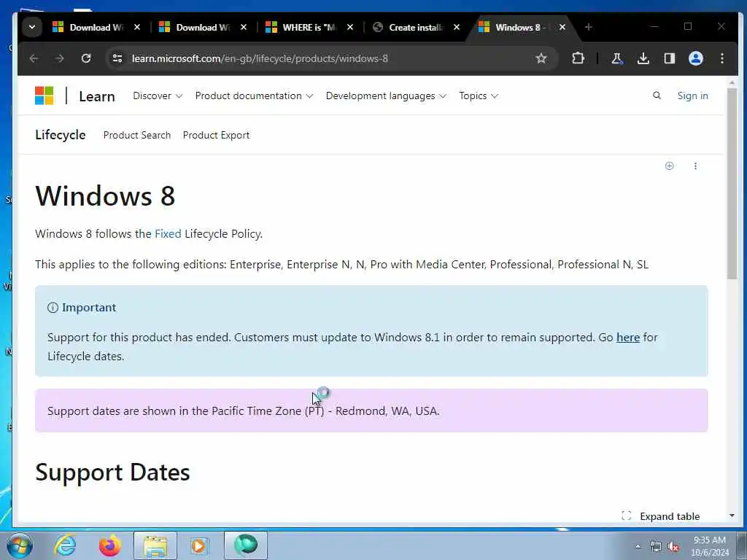Open a new browser tab
The width and height of the screenshot is (747, 560).
point(589,27)
